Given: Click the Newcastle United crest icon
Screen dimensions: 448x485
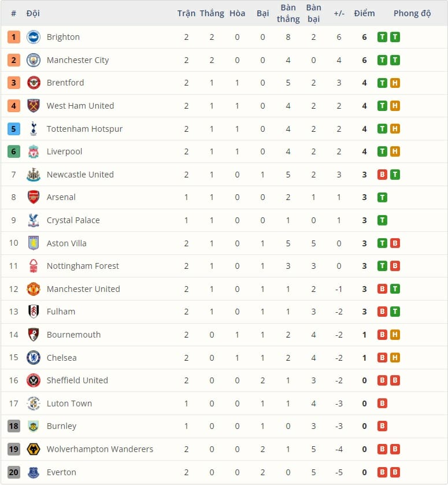Looking at the screenshot, I should (x=34, y=175).
